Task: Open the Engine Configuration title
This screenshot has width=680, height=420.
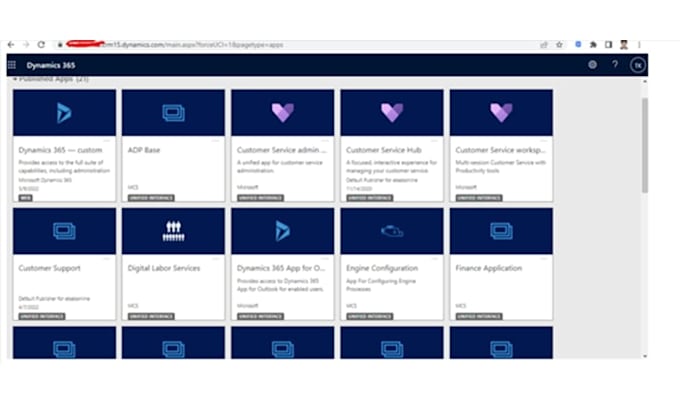Action: (382, 268)
